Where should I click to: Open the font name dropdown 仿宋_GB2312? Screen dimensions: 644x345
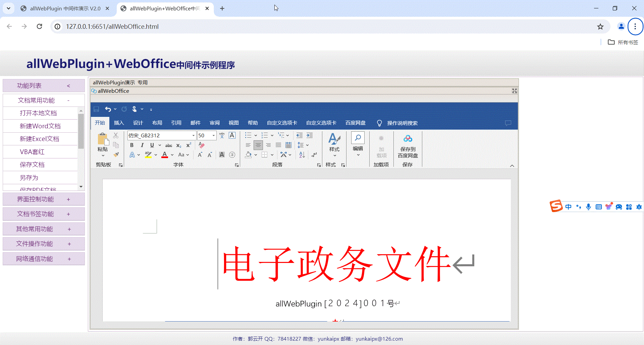click(x=194, y=136)
